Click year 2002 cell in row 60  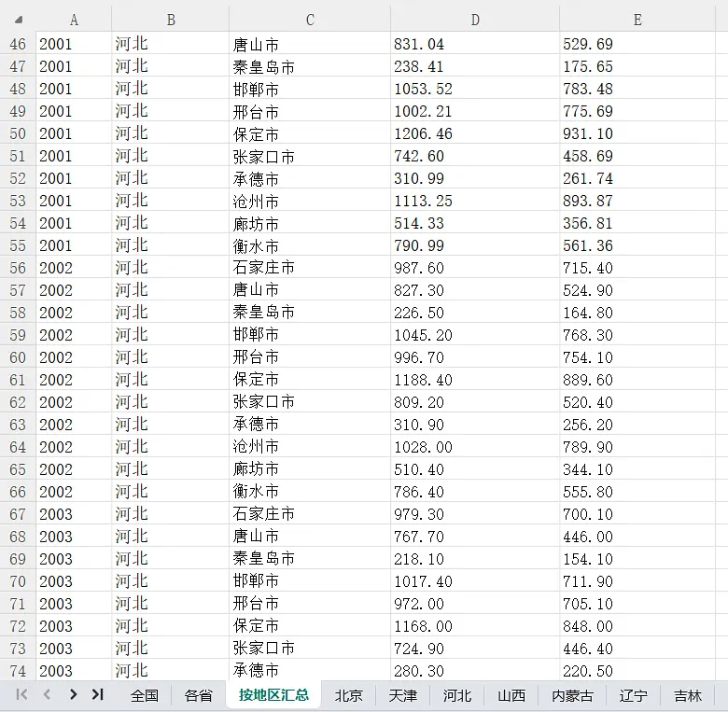(x=74, y=357)
